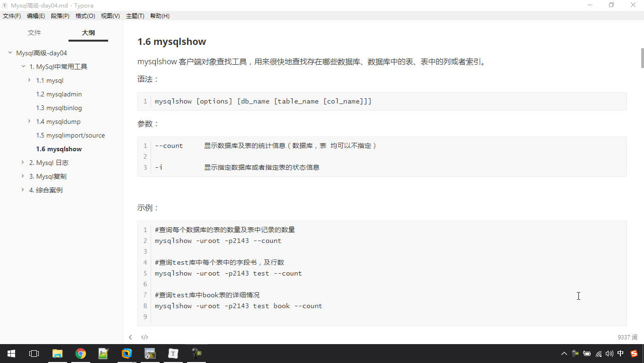Jump to 1.3 mysqlbinlog in outline
Screen dimensions: 644x363
(x=59, y=108)
